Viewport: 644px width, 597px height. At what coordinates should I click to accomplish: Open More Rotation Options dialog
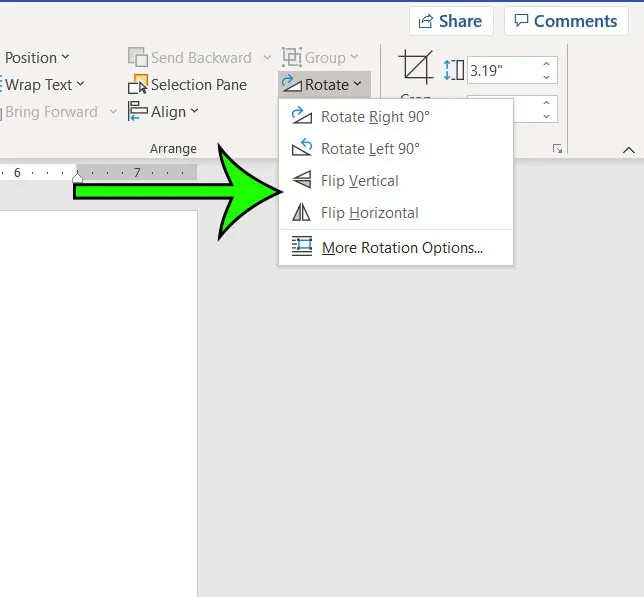(401, 248)
